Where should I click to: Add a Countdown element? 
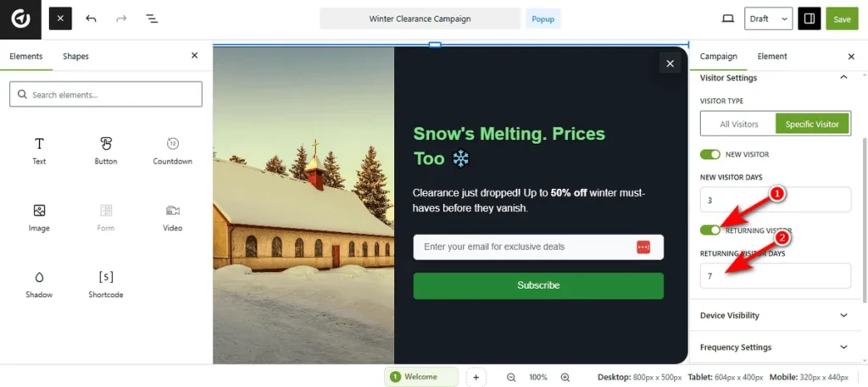point(172,151)
